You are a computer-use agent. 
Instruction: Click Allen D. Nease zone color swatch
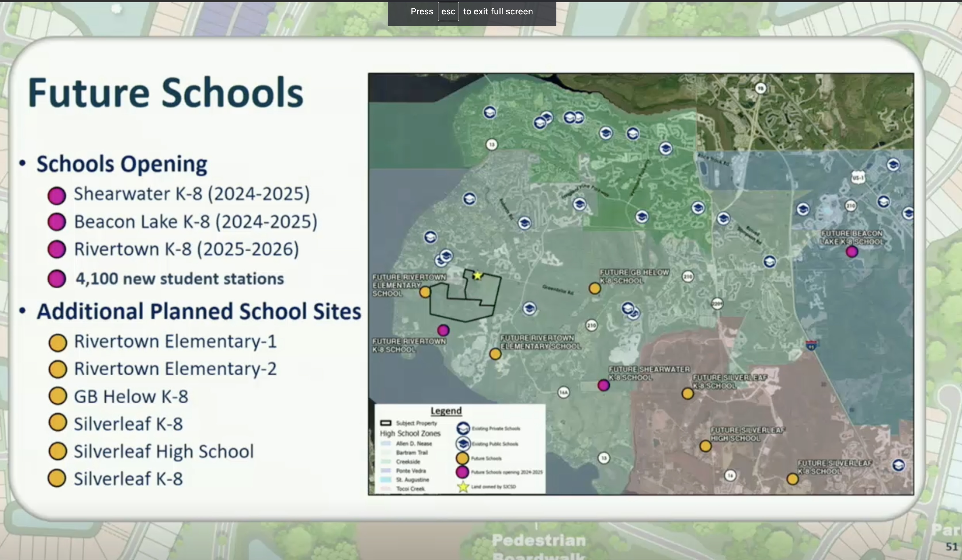385,444
